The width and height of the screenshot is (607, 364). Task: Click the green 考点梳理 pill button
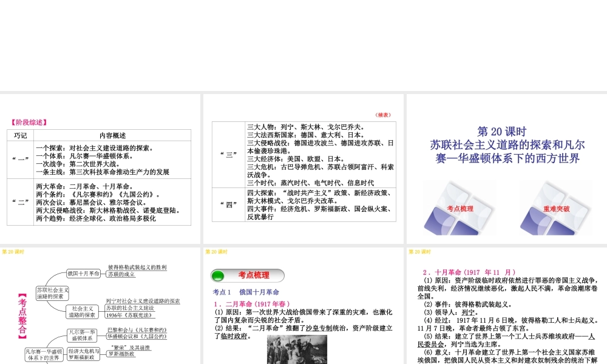pos(248,275)
